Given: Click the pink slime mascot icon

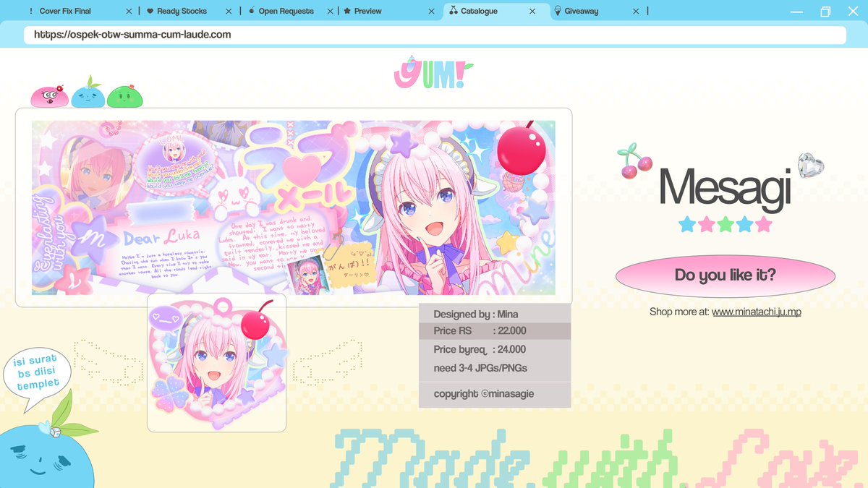Looking at the screenshot, I should point(49,95).
